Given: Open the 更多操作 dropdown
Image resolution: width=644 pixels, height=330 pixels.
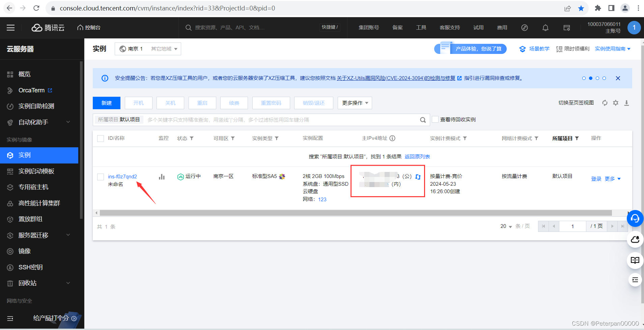Looking at the screenshot, I should point(355,103).
